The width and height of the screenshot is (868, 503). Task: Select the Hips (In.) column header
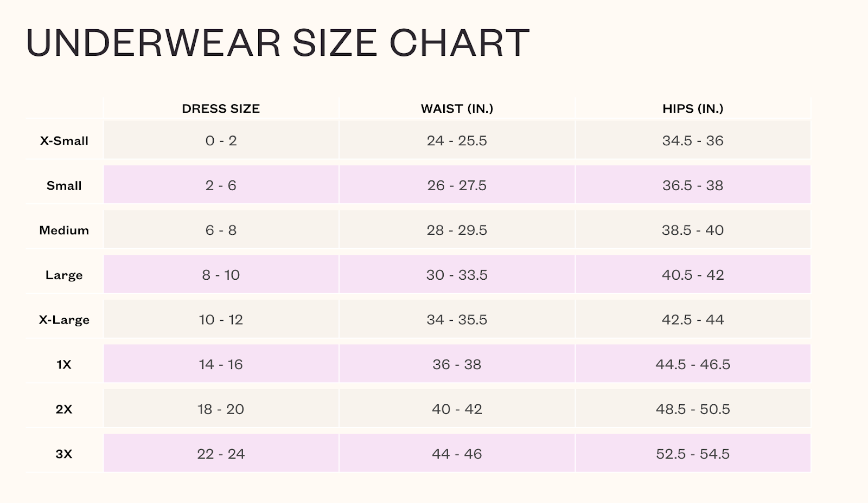coord(693,108)
